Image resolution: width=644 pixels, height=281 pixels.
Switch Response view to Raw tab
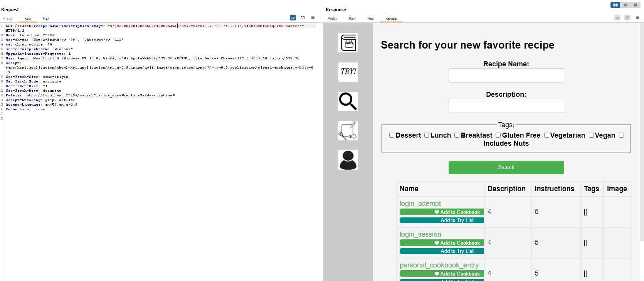(x=352, y=19)
